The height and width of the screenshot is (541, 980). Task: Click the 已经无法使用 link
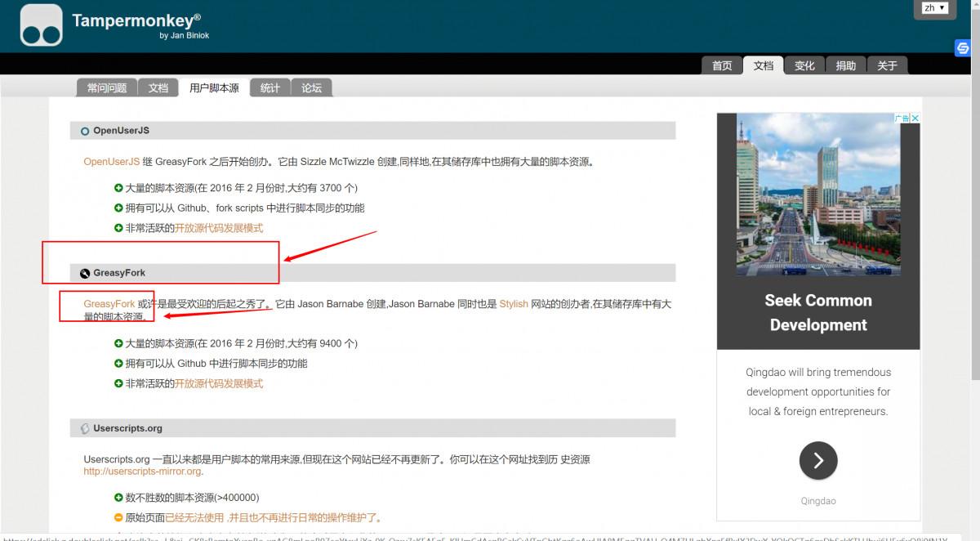click(195, 517)
